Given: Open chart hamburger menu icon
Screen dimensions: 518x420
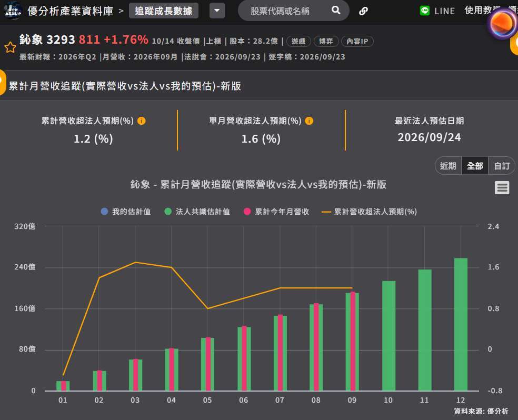Looking at the screenshot, I should coord(502,187).
